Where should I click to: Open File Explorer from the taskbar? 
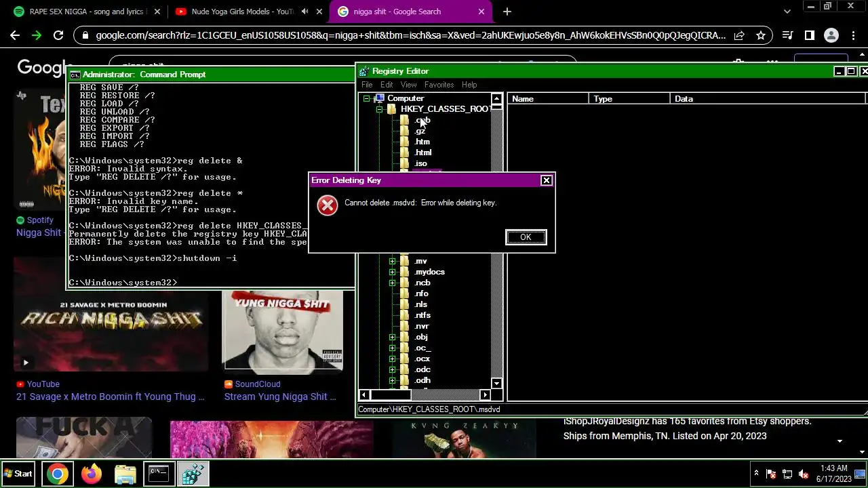(125, 474)
